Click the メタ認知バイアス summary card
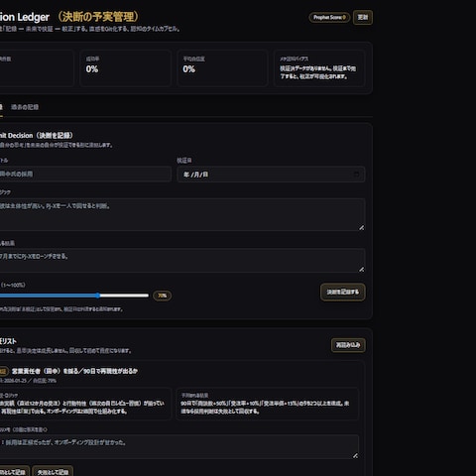This screenshot has height=476, width=476. click(x=319, y=68)
